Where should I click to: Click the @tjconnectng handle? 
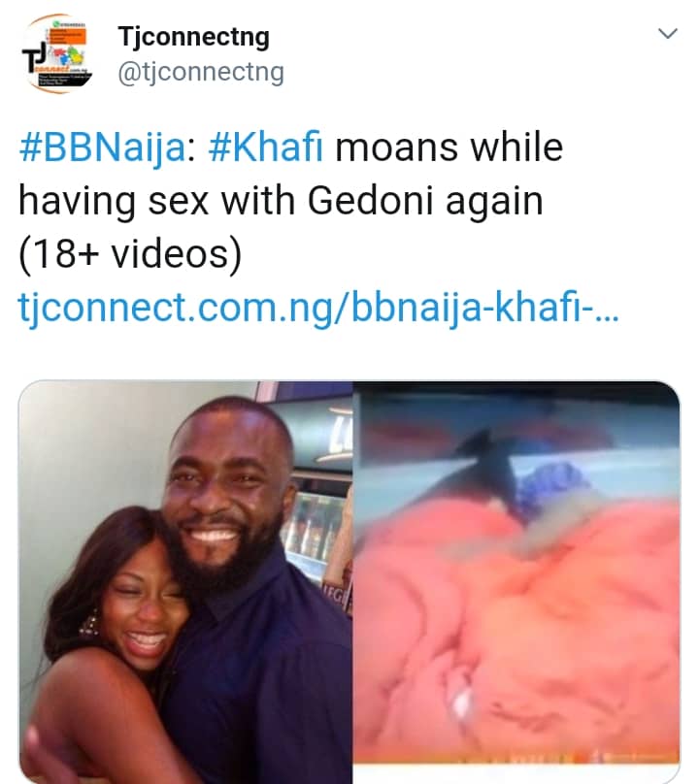pos(200,73)
